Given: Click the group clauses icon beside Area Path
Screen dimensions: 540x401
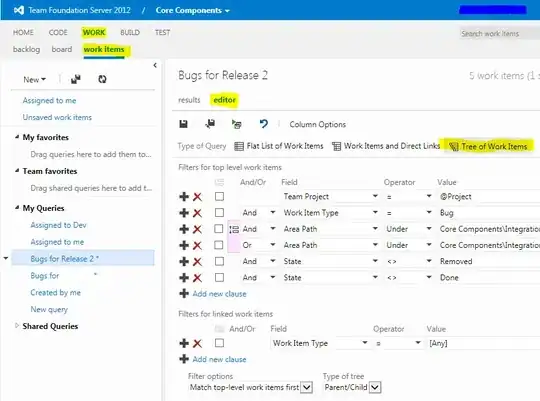Looking at the screenshot, I should pos(234,229).
